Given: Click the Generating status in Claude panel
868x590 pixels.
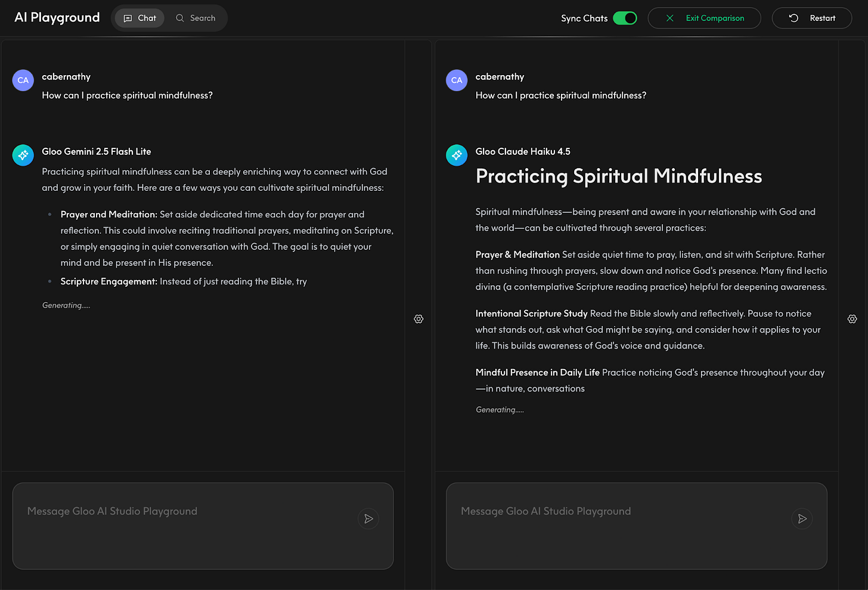Looking at the screenshot, I should click(500, 409).
